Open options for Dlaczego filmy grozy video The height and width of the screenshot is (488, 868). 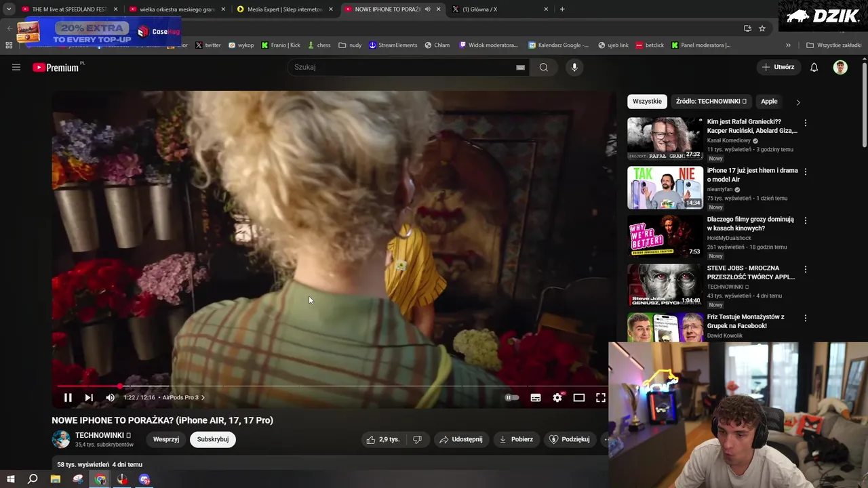click(806, 221)
